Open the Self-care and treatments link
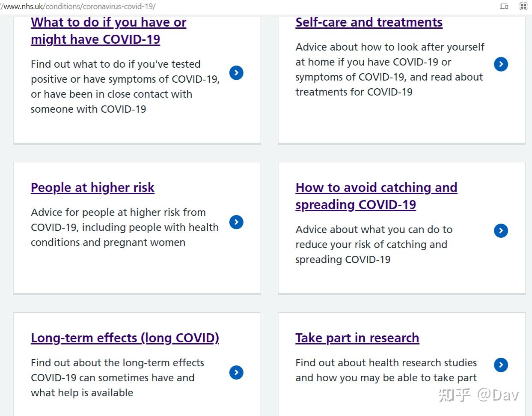The image size is (532, 416). pyautogui.click(x=369, y=22)
